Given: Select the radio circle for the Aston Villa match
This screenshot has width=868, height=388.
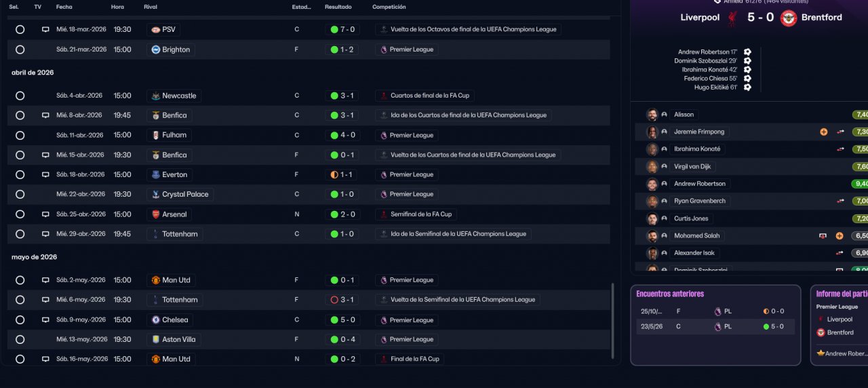Looking at the screenshot, I should pyautogui.click(x=20, y=339).
